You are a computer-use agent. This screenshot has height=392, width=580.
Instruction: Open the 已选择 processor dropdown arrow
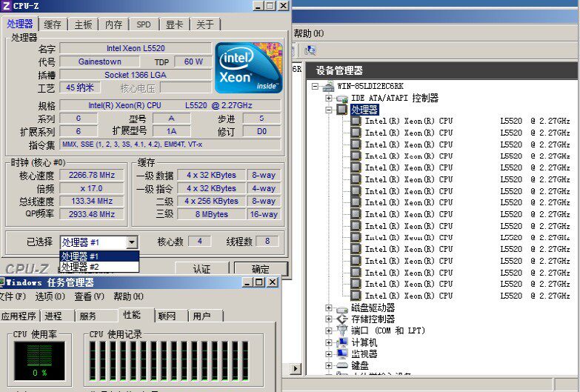[132, 242]
